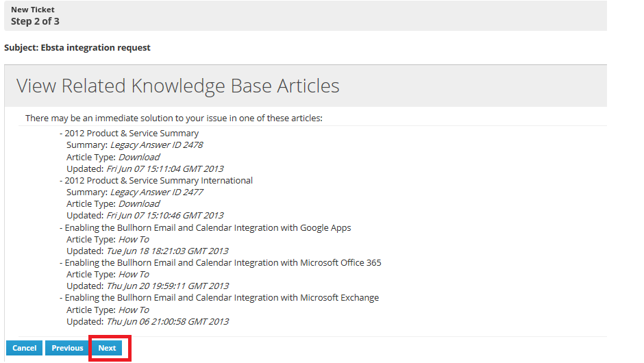Click the Legacy Answer ID 2478 summary
This screenshot has width=644, height=363.
click(x=156, y=145)
